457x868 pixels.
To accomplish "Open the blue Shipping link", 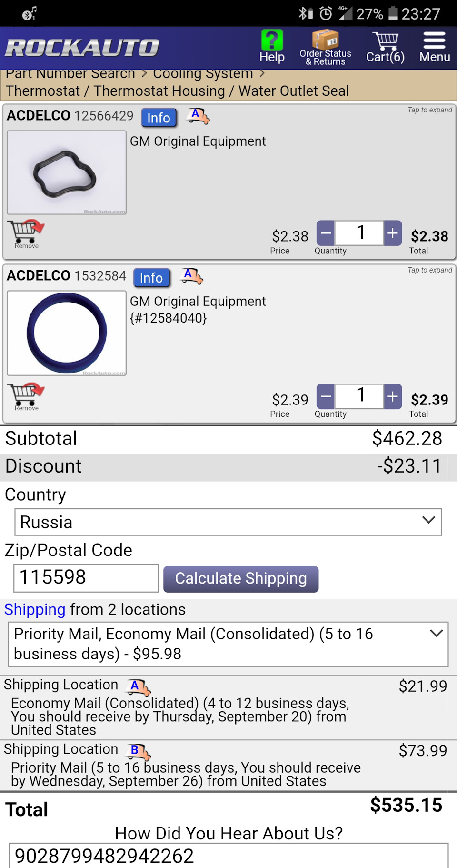I will point(35,610).
